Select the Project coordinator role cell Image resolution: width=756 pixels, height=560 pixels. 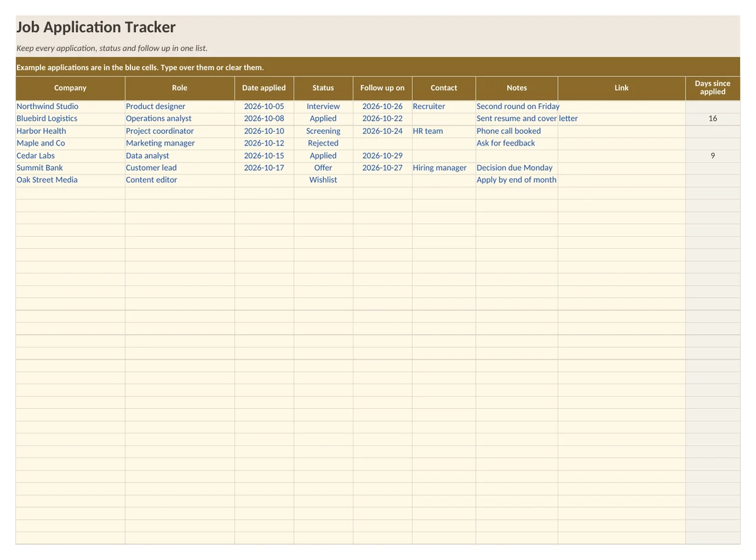(180, 131)
